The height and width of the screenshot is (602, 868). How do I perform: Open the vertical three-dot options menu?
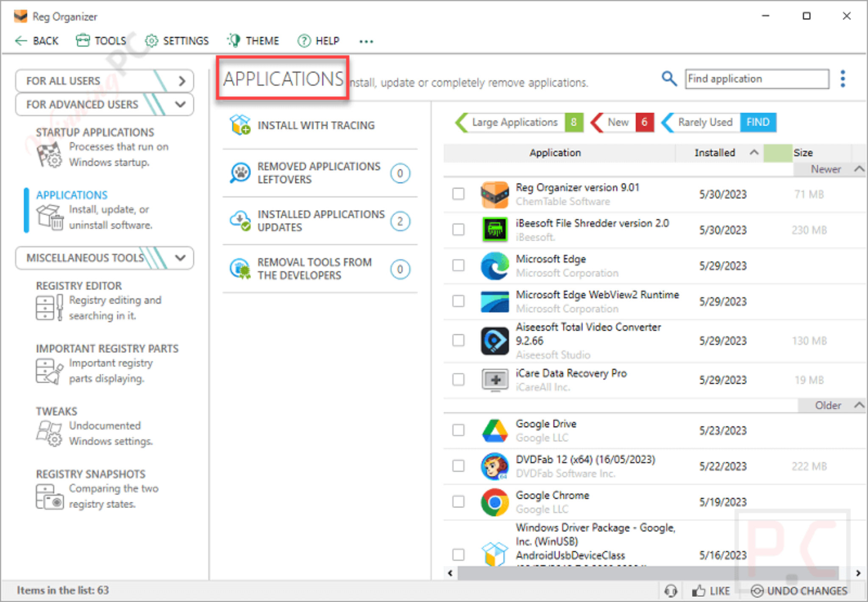[843, 79]
